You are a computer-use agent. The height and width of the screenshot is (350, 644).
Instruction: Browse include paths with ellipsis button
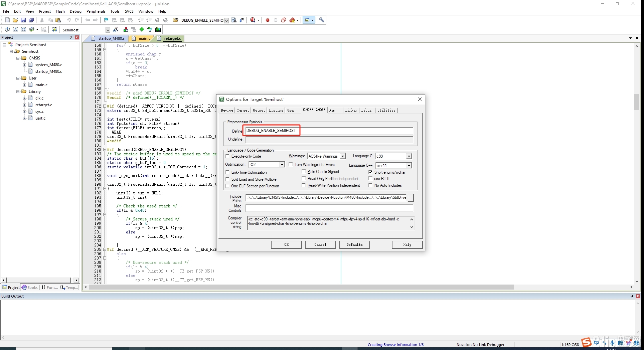click(411, 198)
